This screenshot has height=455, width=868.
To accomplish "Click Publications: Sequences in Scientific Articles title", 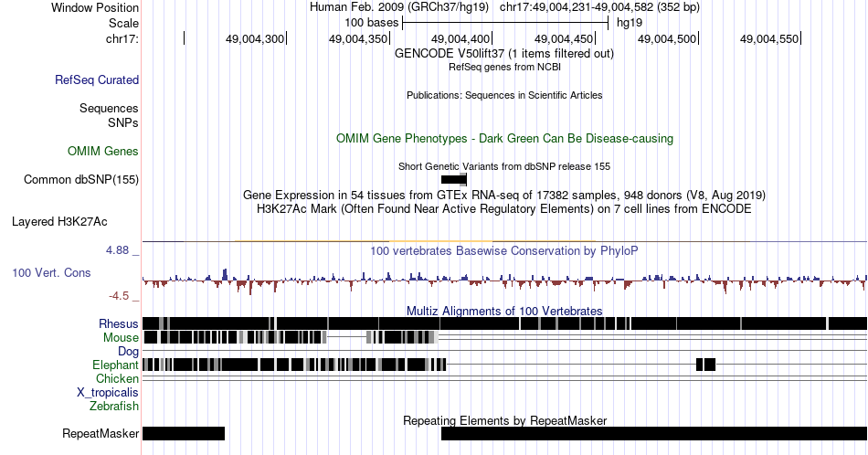I will point(504,95).
